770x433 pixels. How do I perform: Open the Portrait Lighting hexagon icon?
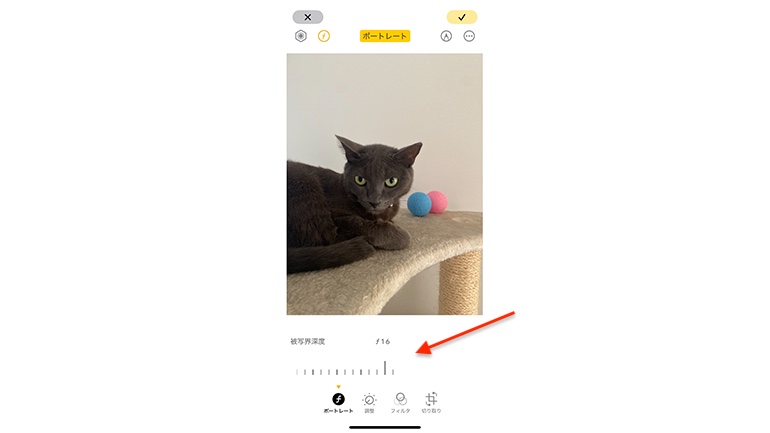(x=301, y=36)
